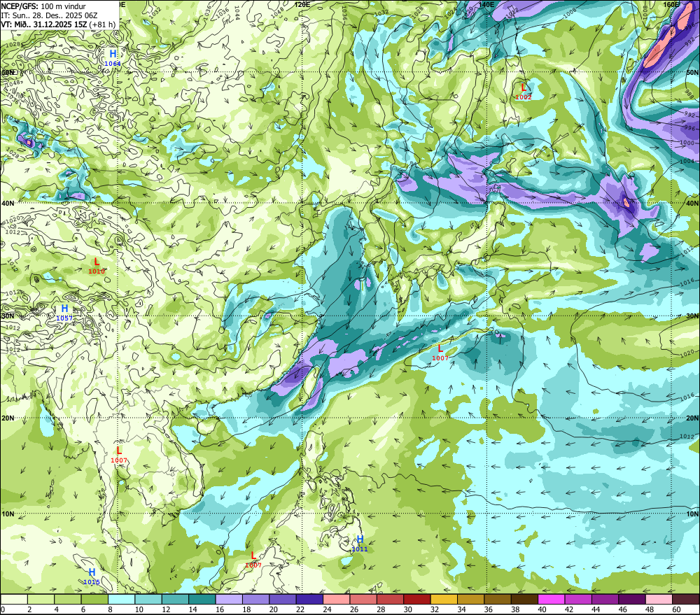700x615 pixels.
Task: Select the light cyan 8–10 legend swatch
Action: pos(121,599)
